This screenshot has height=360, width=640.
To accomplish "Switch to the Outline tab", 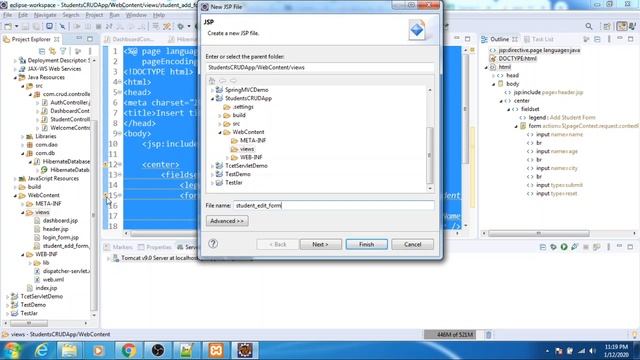I will click(500, 39).
